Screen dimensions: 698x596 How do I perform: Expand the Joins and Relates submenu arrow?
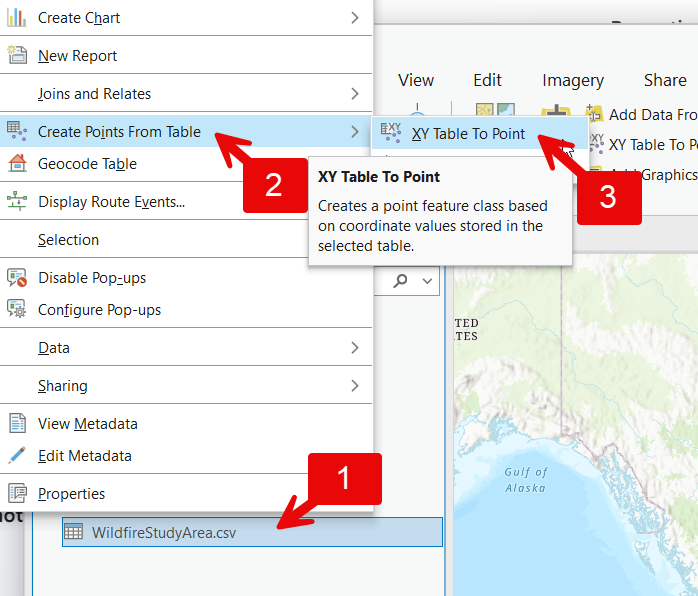pos(355,94)
